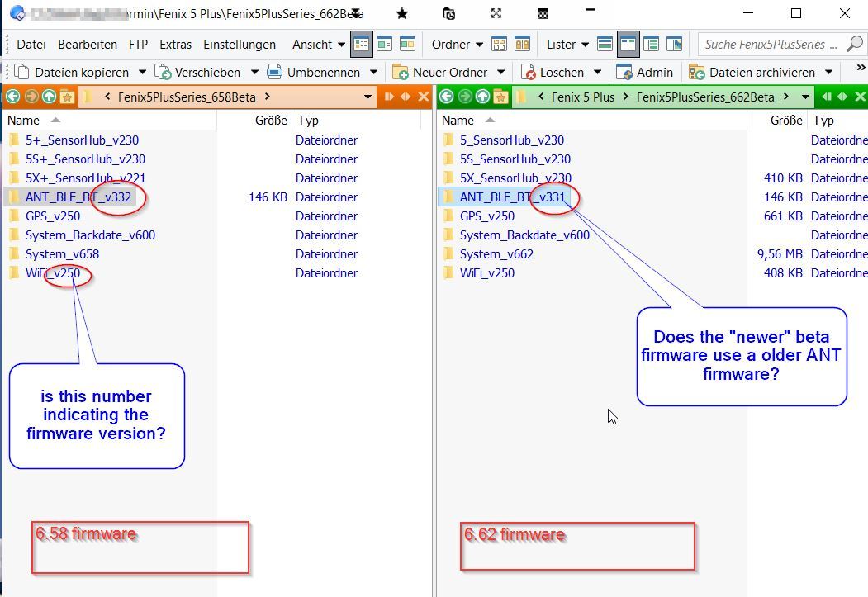Viewport: 868px width, 597px height.
Task: Expand the Verschieben dropdown arrow
Action: 254,72
